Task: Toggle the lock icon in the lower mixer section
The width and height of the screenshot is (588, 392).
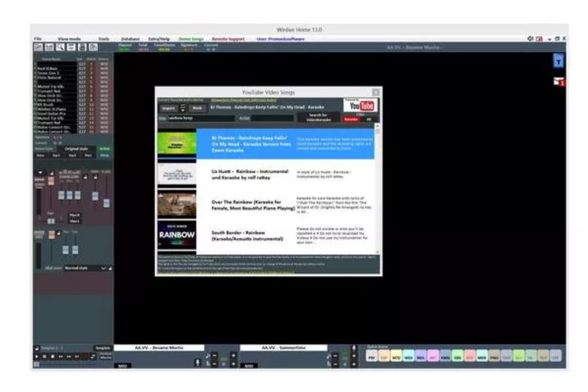Action: (x=59, y=233)
